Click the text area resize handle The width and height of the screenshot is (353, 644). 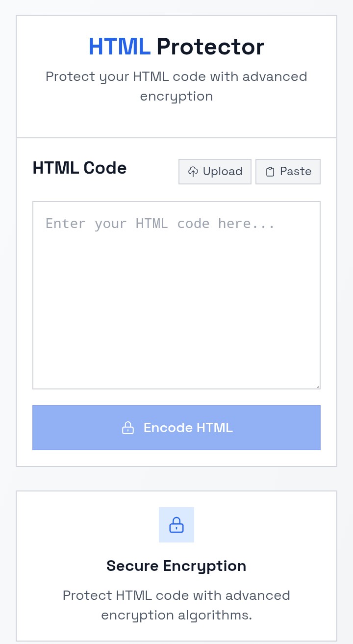click(x=318, y=386)
